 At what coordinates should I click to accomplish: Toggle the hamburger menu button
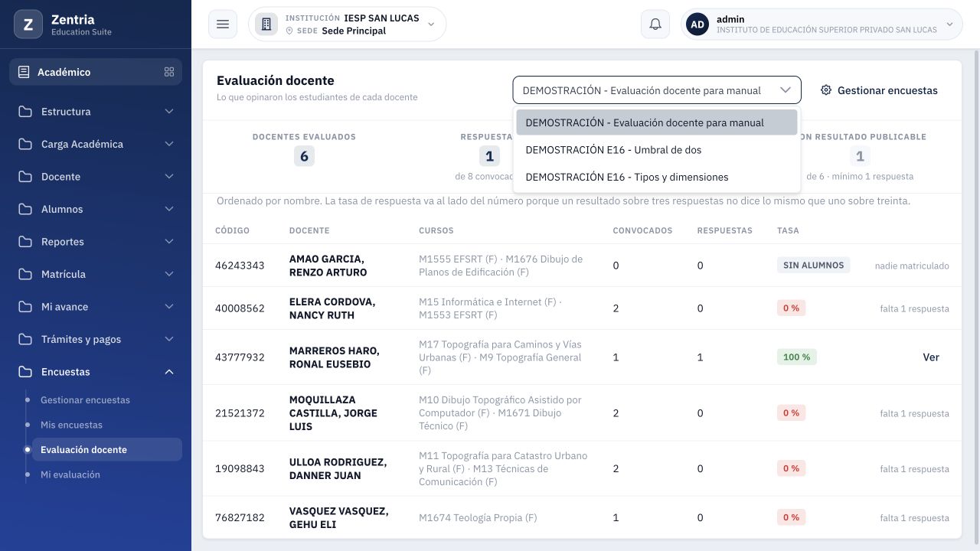click(223, 24)
